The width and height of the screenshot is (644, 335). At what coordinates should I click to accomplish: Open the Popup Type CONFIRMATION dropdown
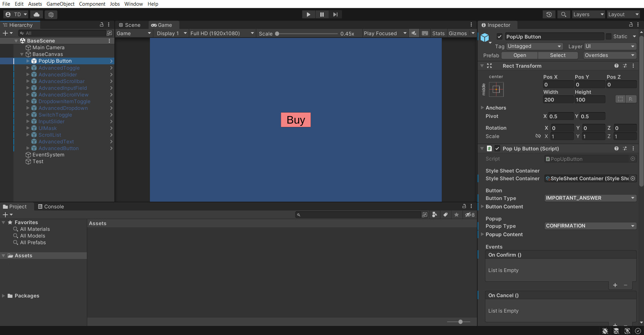(x=590, y=226)
